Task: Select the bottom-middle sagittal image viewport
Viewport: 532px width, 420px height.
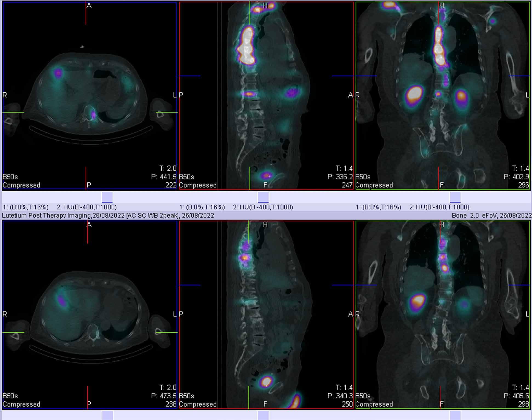Action: (x=266, y=315)
